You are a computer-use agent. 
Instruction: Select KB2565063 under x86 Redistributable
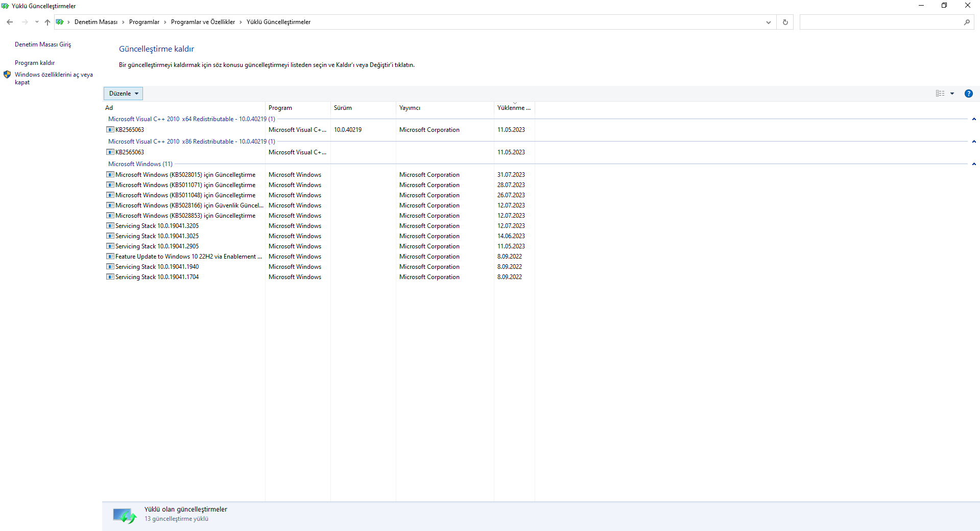coord(130,152)
